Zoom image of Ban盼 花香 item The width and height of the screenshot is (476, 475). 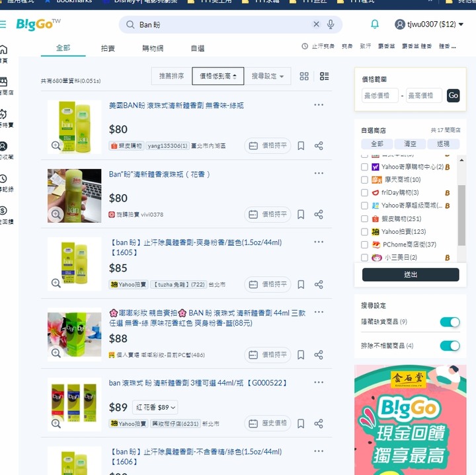(x=56, y=214)
